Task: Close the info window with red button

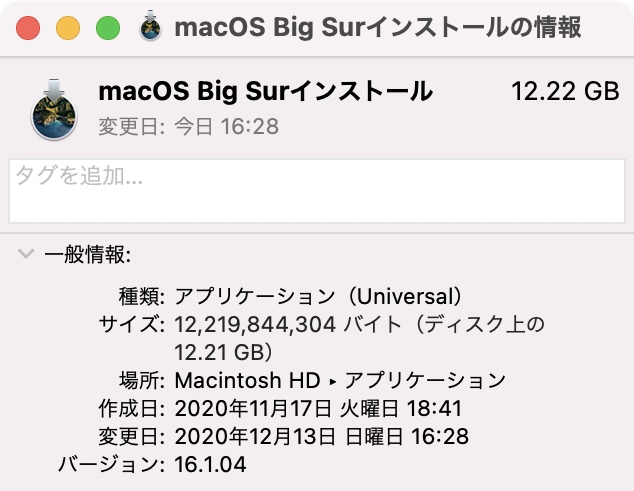Action: tap(28, 28)
